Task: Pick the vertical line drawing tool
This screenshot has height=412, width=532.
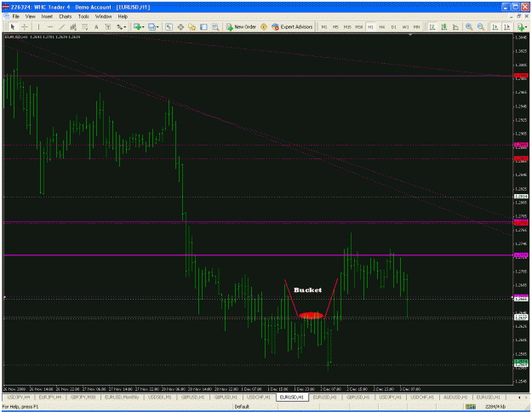Action: (38, 26)
